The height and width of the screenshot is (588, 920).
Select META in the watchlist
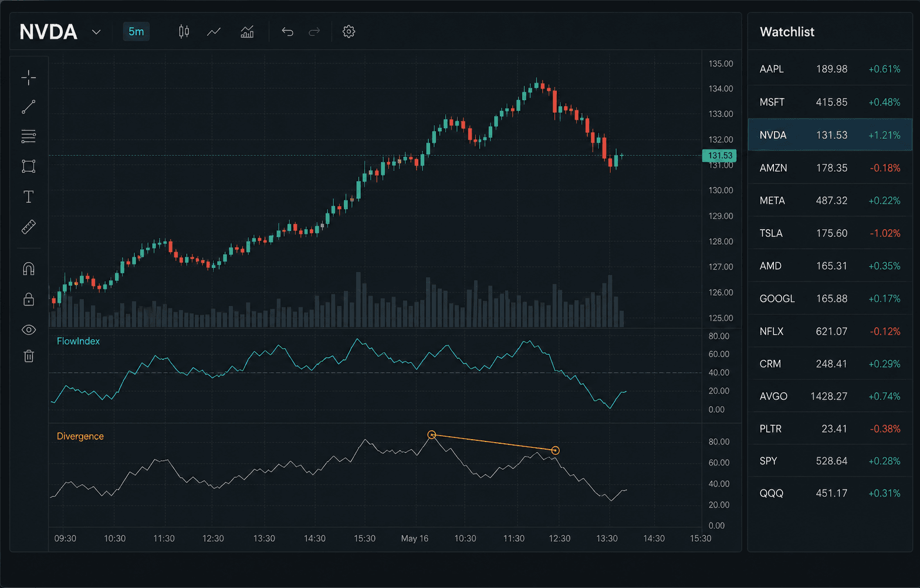click(830, 200)
